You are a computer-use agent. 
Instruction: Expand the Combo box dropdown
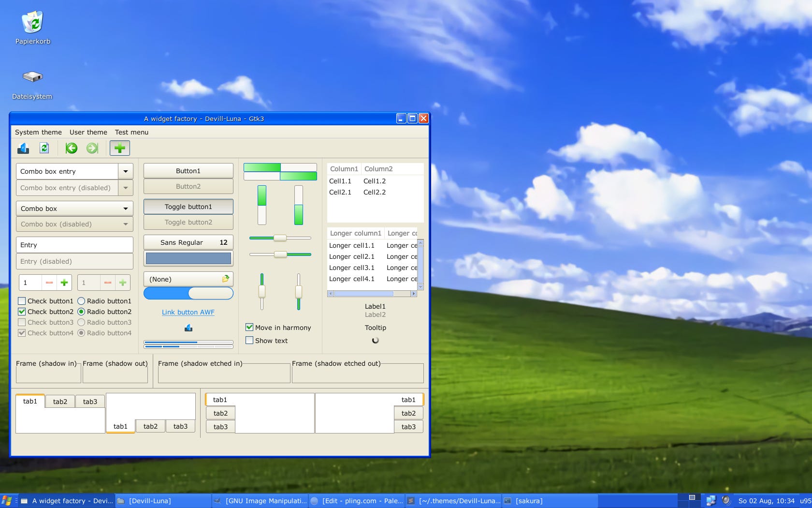click(126, 209)
